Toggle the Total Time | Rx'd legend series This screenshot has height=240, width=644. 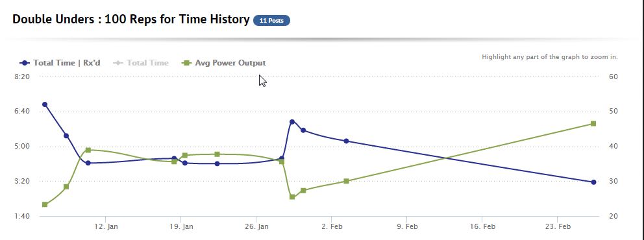pos(60,63)
